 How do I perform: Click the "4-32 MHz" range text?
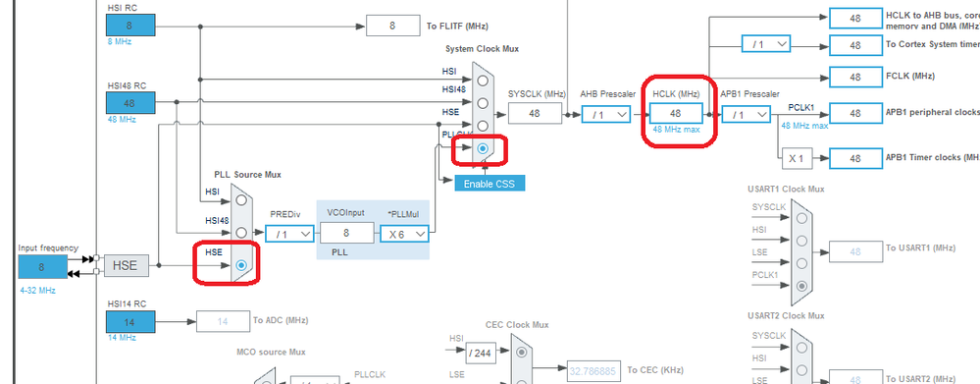click(37, 290)
